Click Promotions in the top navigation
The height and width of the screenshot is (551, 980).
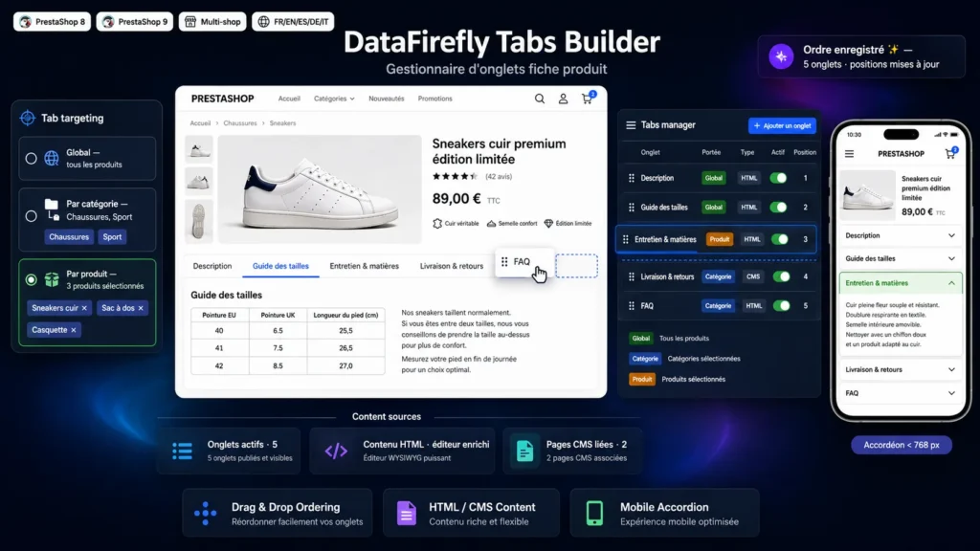click(x=435, y=99)
